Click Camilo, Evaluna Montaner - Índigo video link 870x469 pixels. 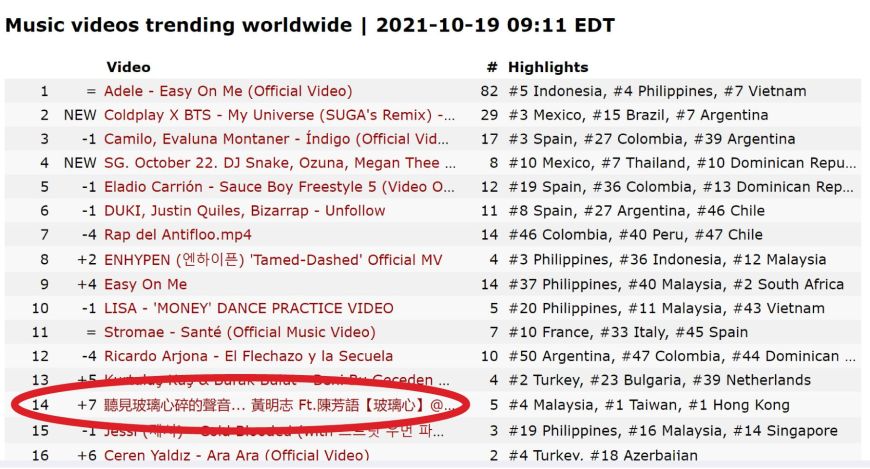pos(276,139)
